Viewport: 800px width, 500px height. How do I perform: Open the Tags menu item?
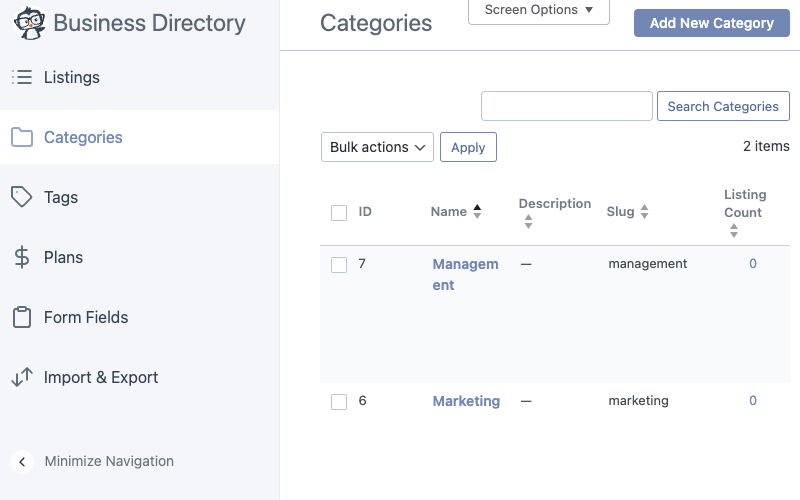(x=61, y=197)
